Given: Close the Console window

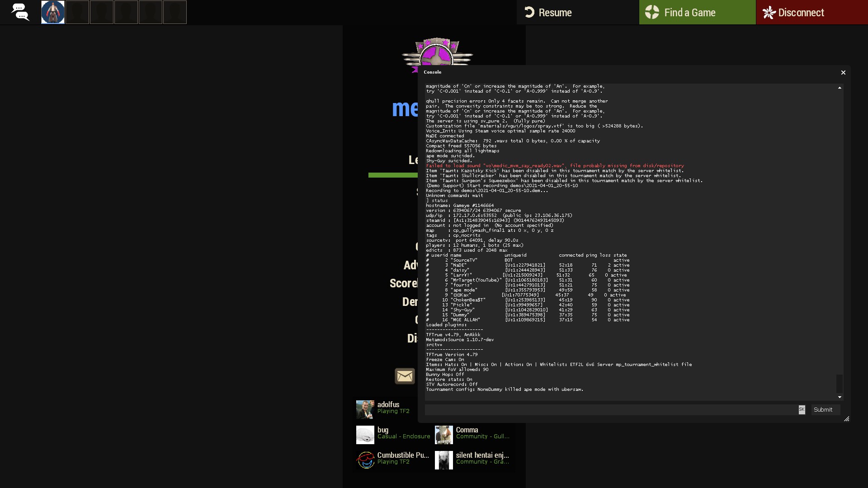Looking at the screenshot, I should tap(843, 72).
